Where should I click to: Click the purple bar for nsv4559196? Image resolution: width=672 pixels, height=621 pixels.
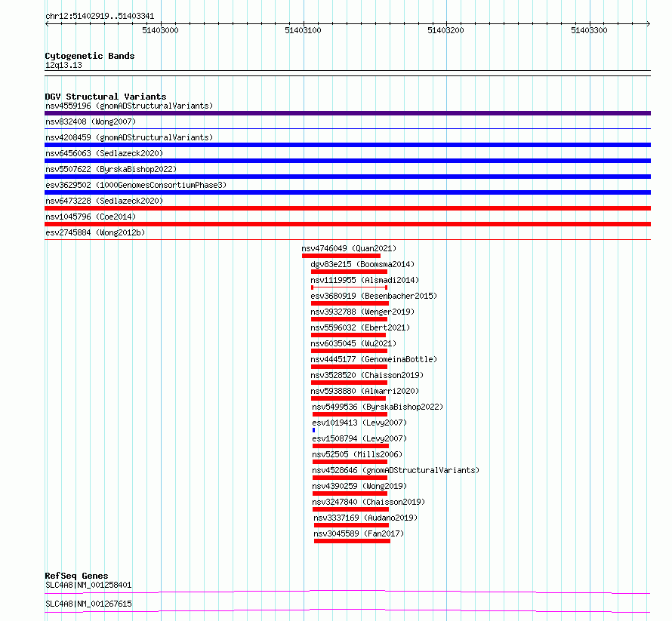tap(347, 113)
